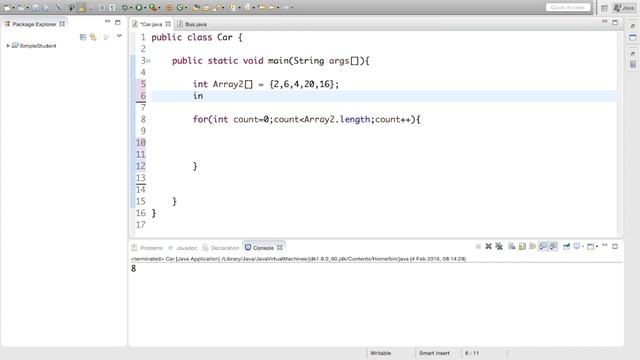This screenshot has height=360, width=640.
Task: Close the Package Explorer view tab
Action: 62,24
